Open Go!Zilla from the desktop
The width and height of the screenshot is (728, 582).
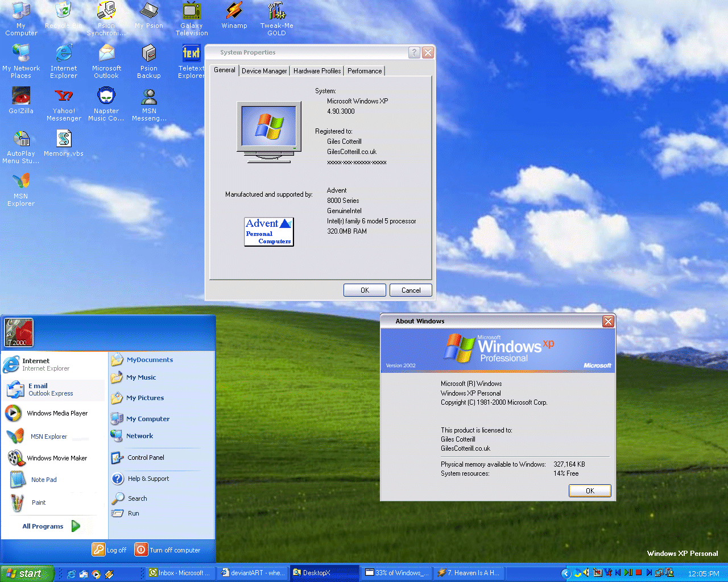pyautogui.click(x=20, y=95)
